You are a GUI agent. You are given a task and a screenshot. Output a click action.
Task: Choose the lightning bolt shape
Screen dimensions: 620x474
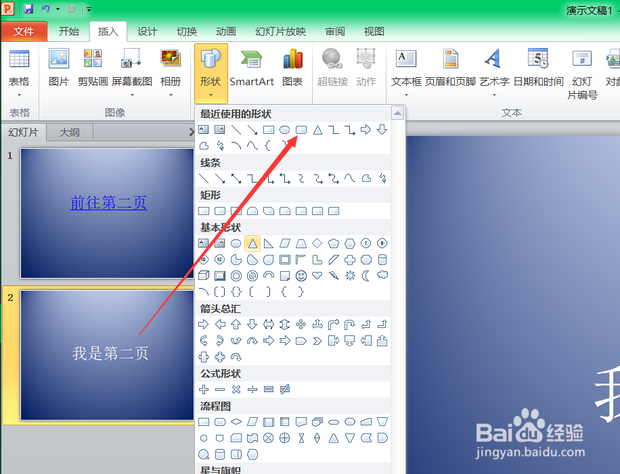(334, 276)
